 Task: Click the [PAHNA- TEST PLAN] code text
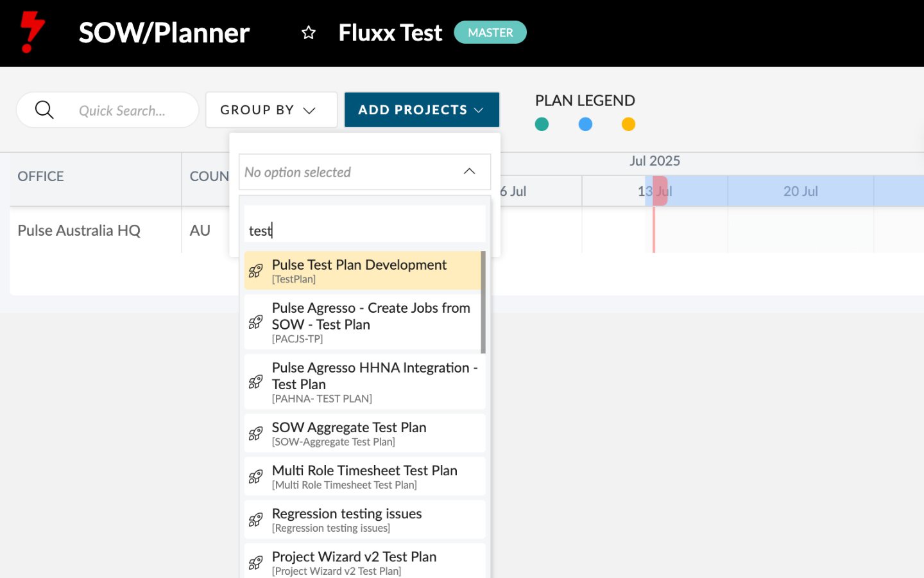click(x=322, y=399)
